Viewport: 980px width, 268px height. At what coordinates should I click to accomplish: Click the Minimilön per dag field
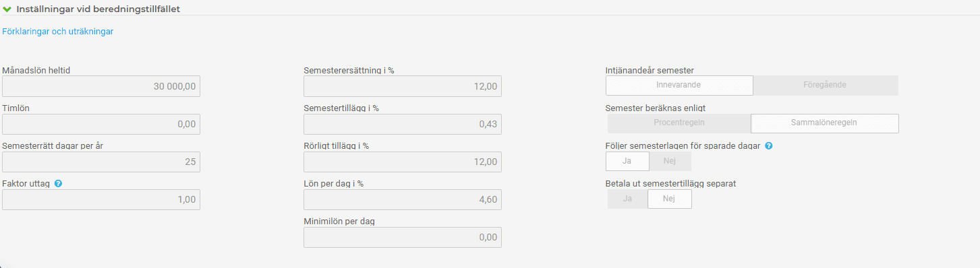403,237
